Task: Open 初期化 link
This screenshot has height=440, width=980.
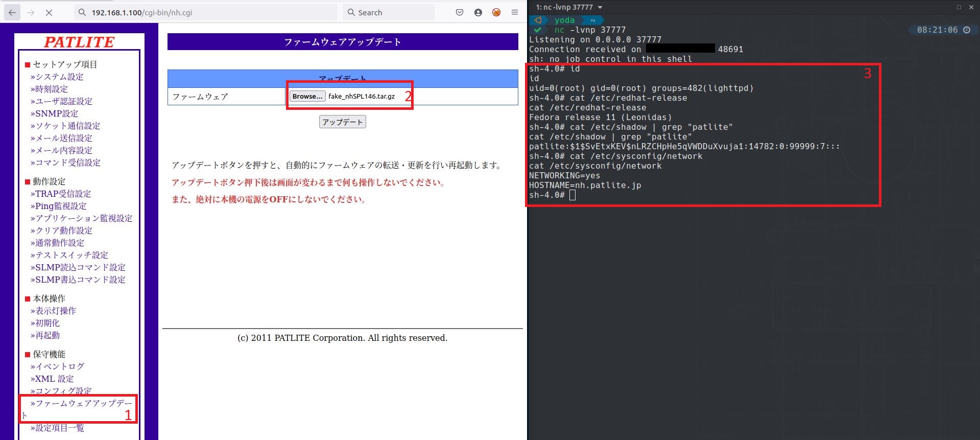Action: (45, 323)
